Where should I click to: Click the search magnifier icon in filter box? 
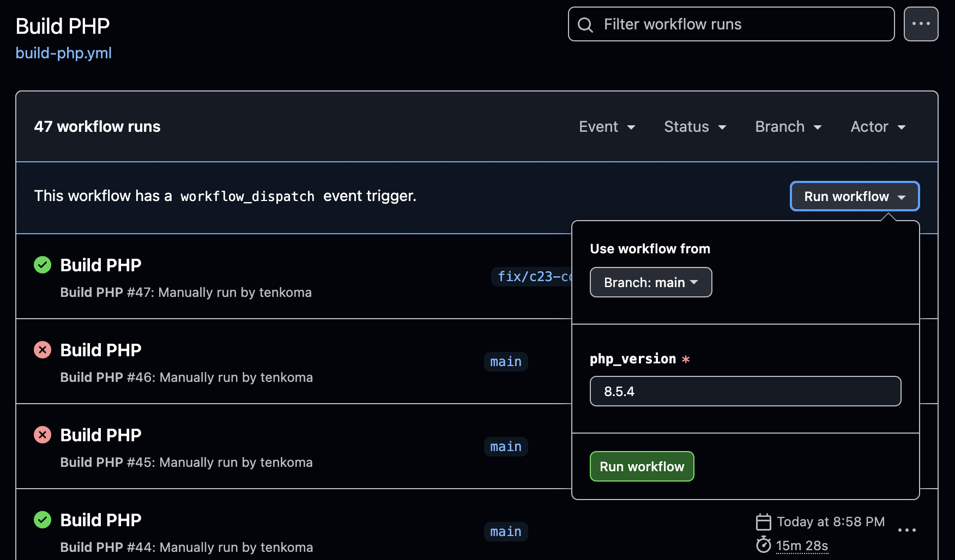(585, 25)
